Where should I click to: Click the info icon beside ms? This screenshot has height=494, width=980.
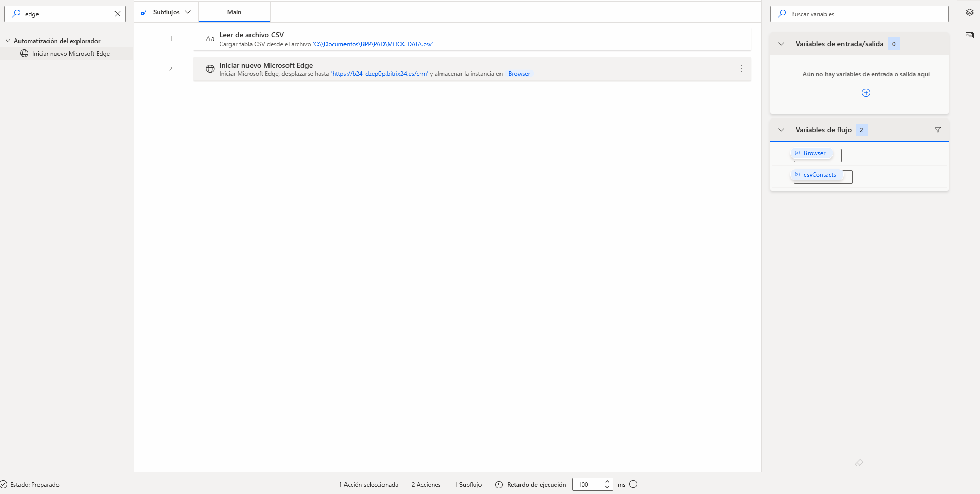(633, 484)
